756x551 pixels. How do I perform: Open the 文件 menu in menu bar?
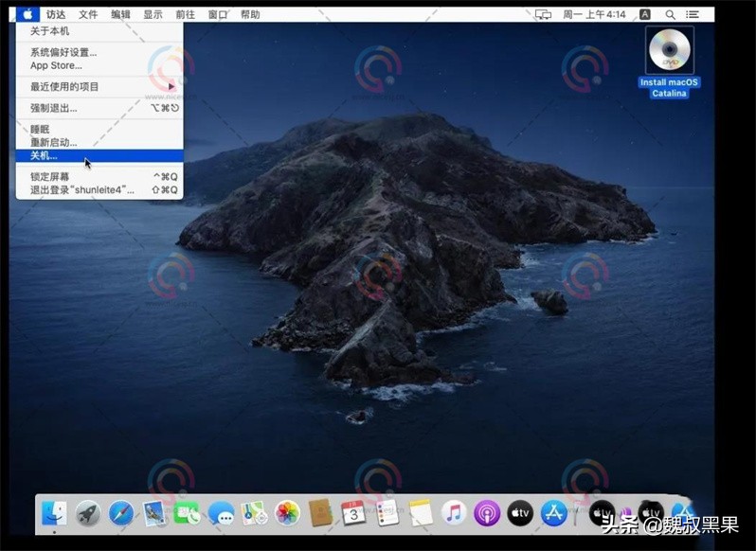[x=88, y=14]
